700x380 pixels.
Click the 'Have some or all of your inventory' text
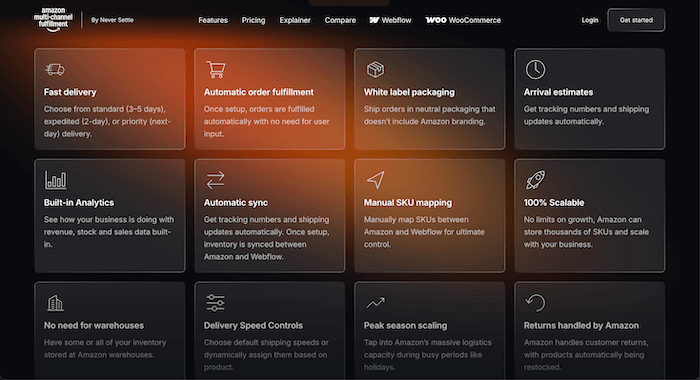pyautogui.click(x=105, y=349)
